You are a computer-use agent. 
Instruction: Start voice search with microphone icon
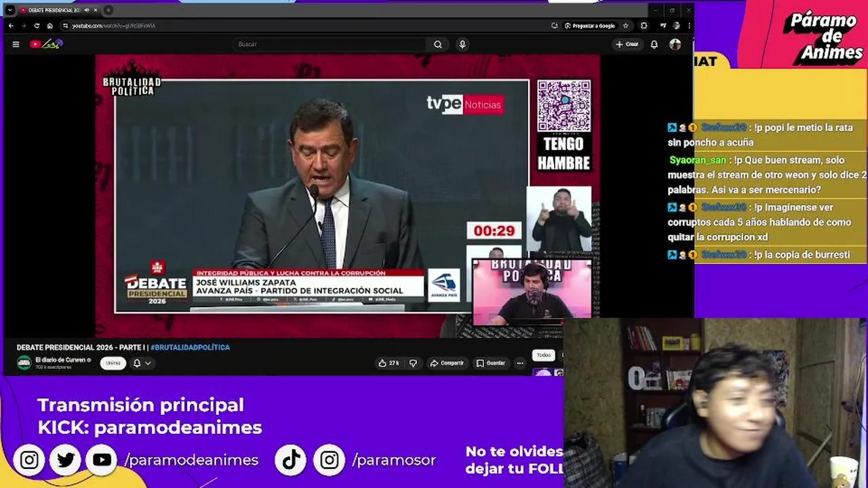(x=462, y=44)
